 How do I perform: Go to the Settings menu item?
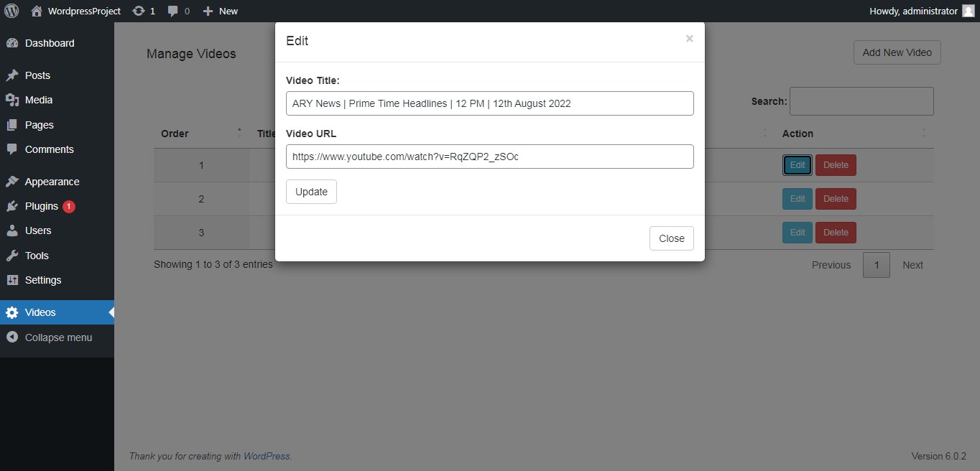tap(43, 280)
